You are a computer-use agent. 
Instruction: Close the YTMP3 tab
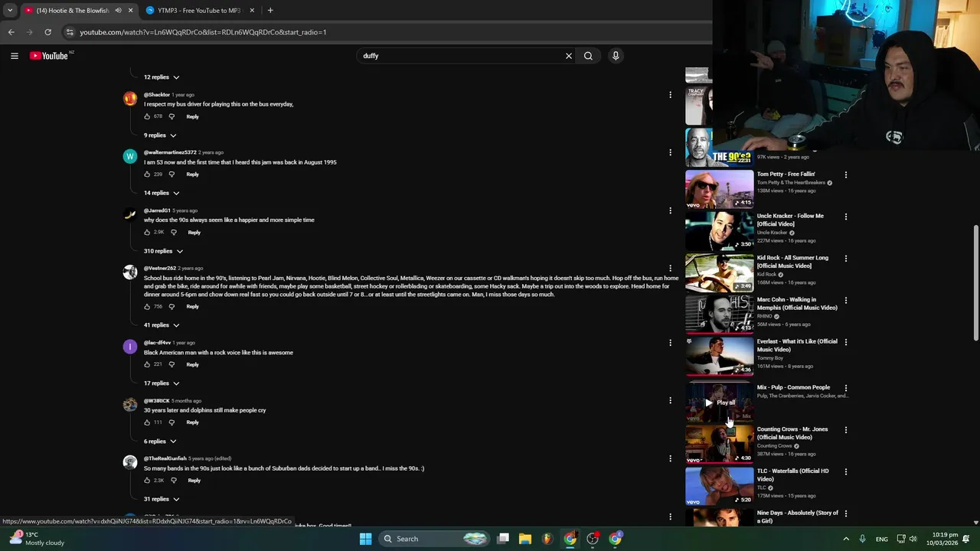coord(250,11)
